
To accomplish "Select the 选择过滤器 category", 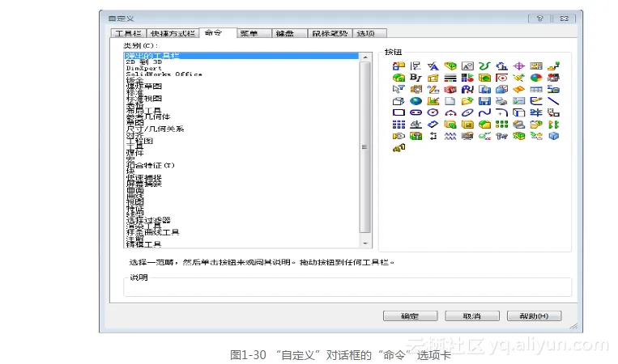I will 148,220.
